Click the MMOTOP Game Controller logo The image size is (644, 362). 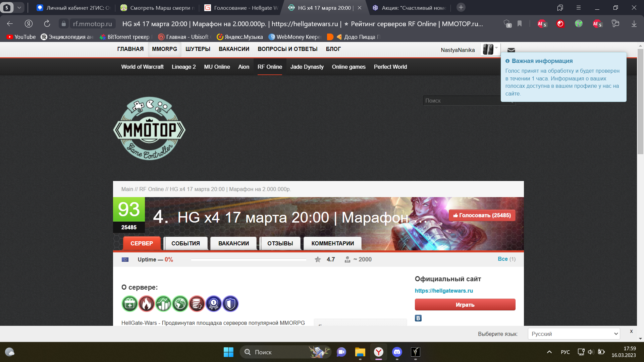(x=149, y=128)
